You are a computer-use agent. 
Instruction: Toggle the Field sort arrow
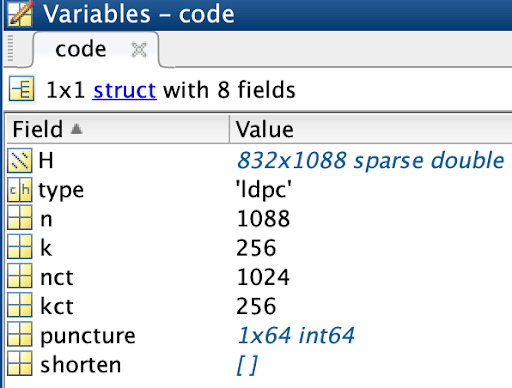(x=76, y=128)
